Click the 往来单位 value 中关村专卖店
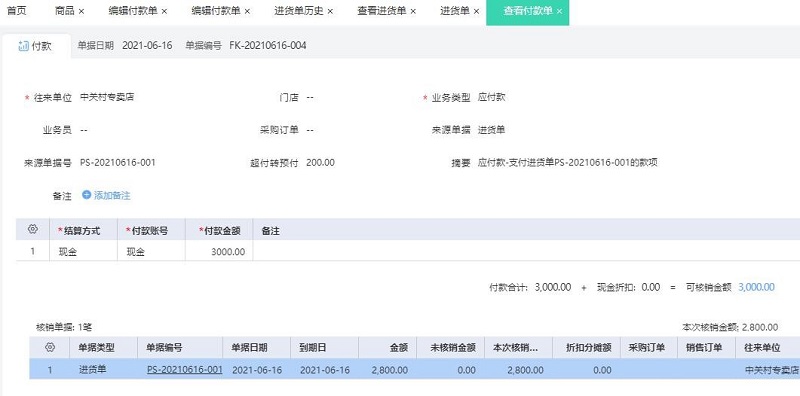Image resolution: width=800 pixels, height=396 pixels. (x=107, y=97)
